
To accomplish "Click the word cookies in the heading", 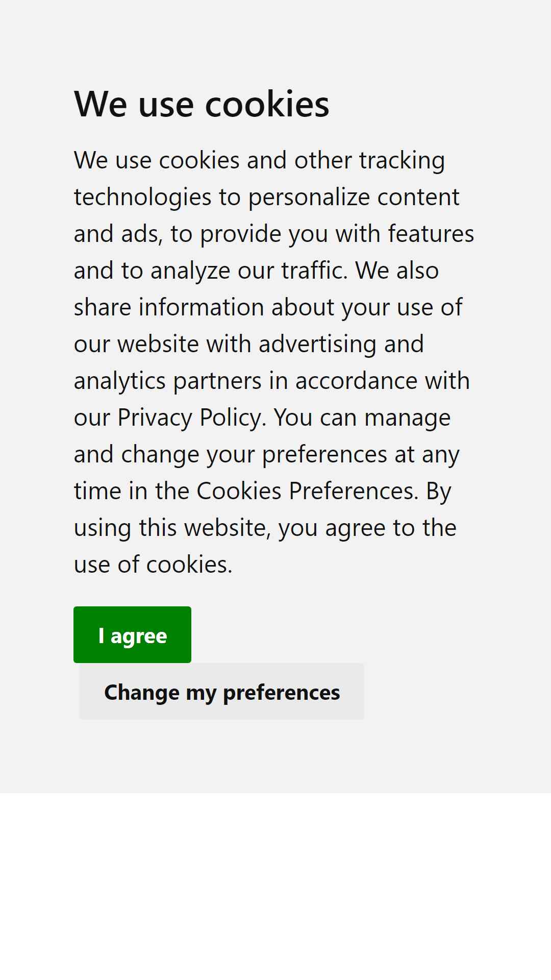I will [x=267, y=104].
